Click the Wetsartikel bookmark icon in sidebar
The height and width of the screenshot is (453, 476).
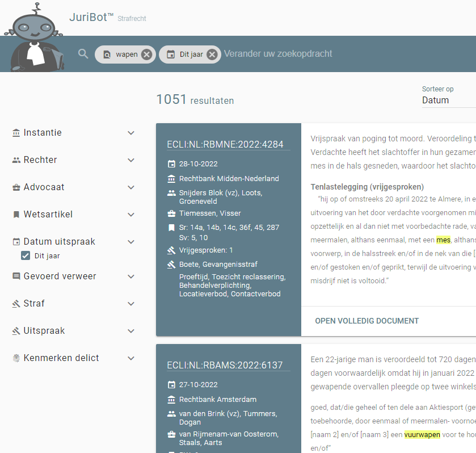click(x=16, y=215)
